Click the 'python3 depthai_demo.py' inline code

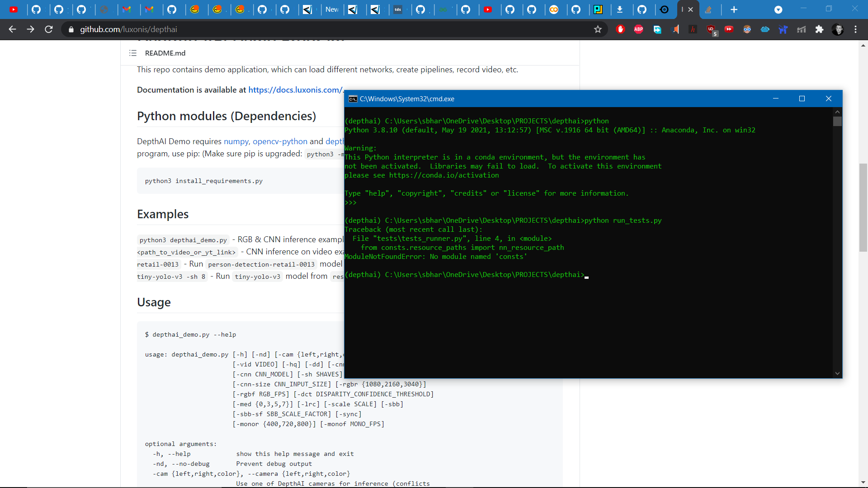point(183,240)
